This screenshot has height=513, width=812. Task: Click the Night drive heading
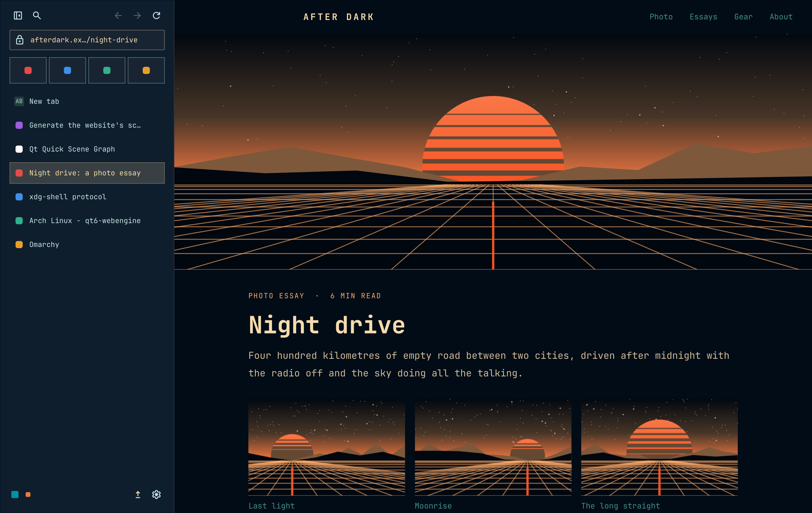pyautogui.click(x=327, y=325)
